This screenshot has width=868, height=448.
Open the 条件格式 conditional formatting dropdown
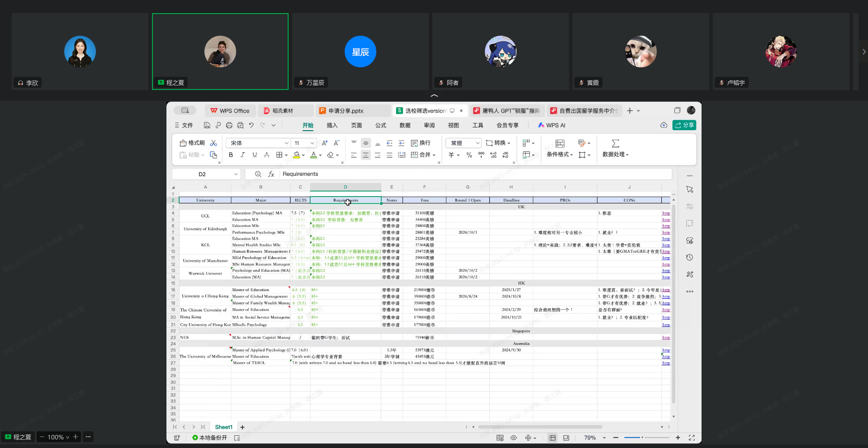pos(560,154)
